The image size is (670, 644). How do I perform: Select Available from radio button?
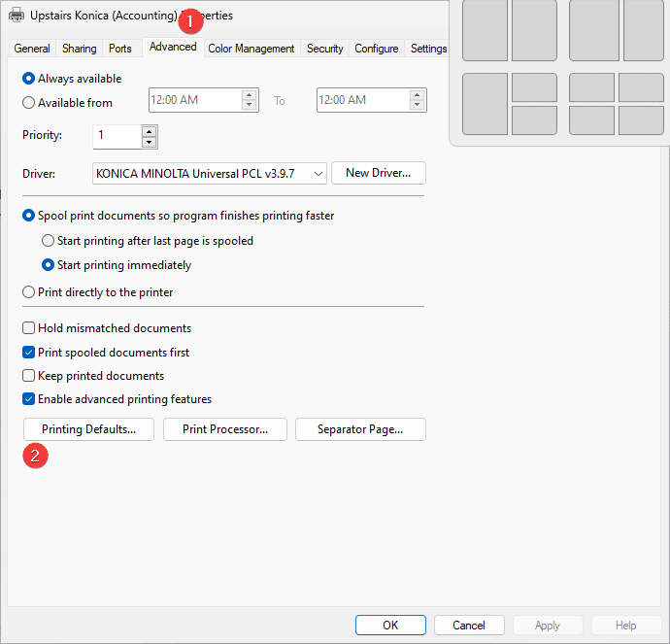29,103
